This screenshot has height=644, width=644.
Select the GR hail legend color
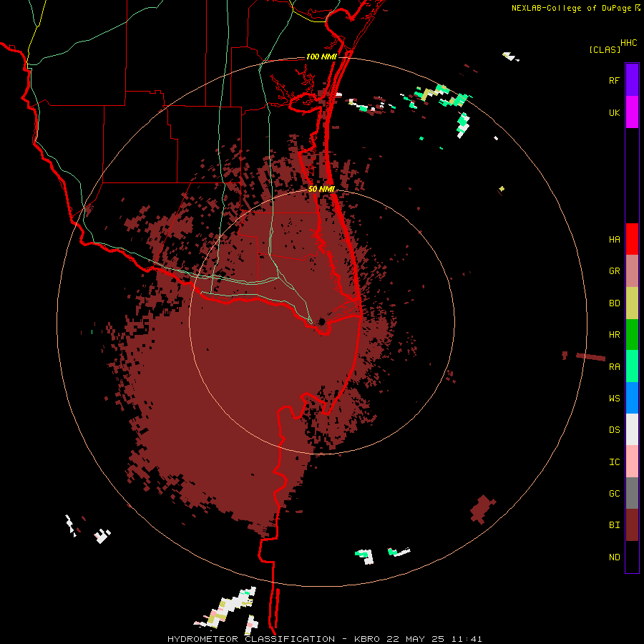(x=632, y=271)
